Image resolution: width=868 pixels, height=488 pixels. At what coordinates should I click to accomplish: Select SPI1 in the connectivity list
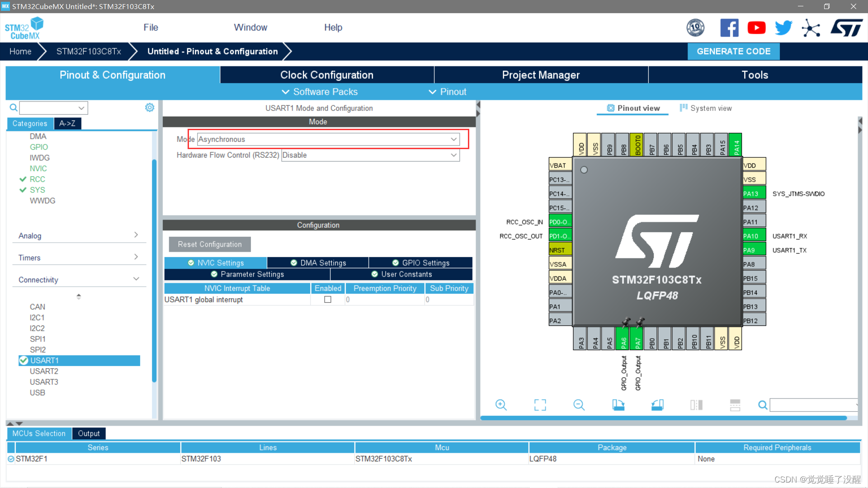pyautogui.click(x=38, y=339)
